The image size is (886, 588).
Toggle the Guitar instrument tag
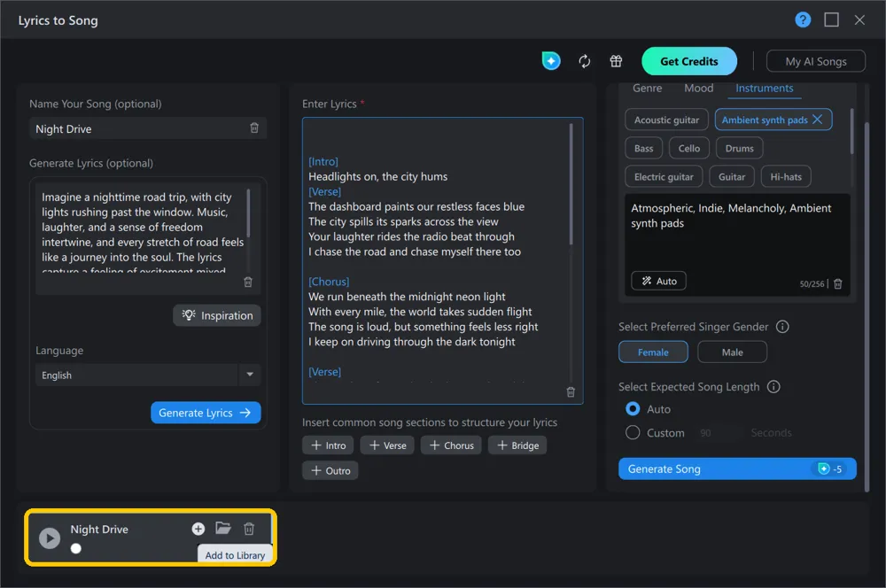(x=732, y=177)
